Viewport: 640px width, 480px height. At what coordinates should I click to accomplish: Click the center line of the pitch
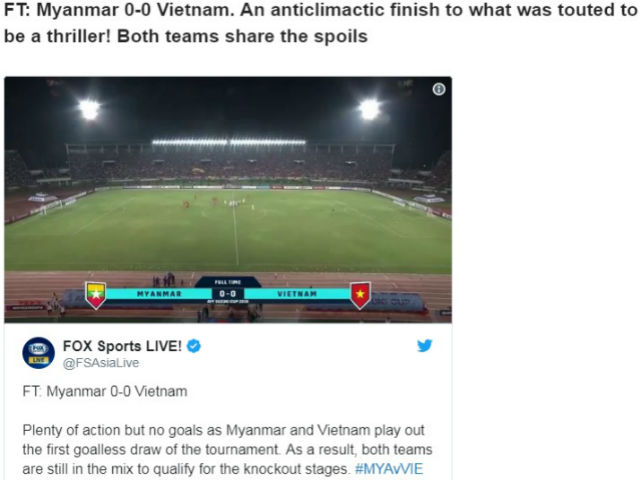tap(236, 233)
